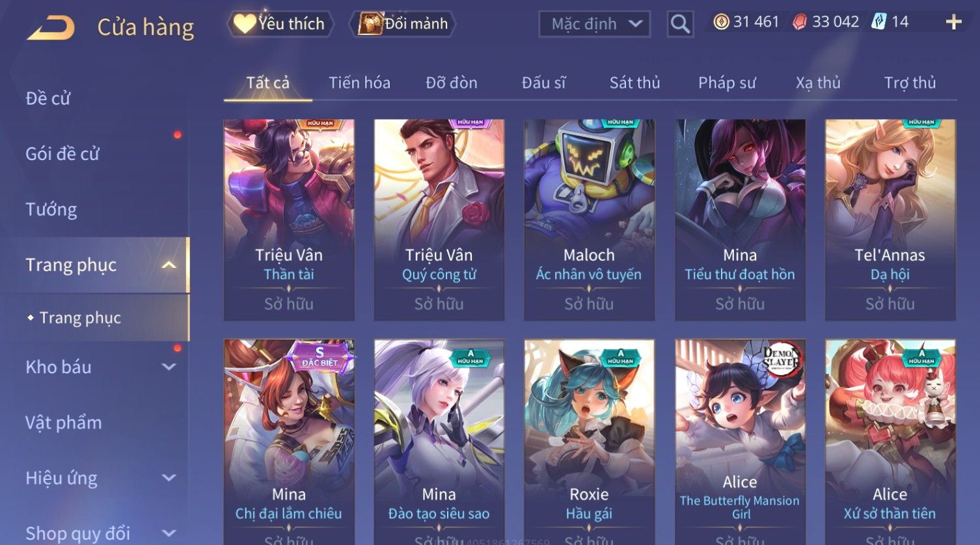Open Tel'Annas Dạ hội skin card
This screenshot has height=545, width=980.
pyautogui.click(x=890, y=220)
